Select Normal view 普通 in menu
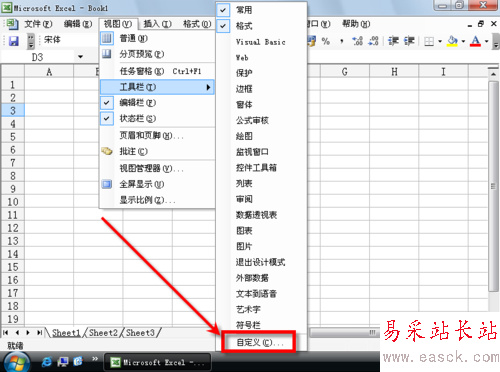Screen dimensions: 500x372 pos(157,38)
